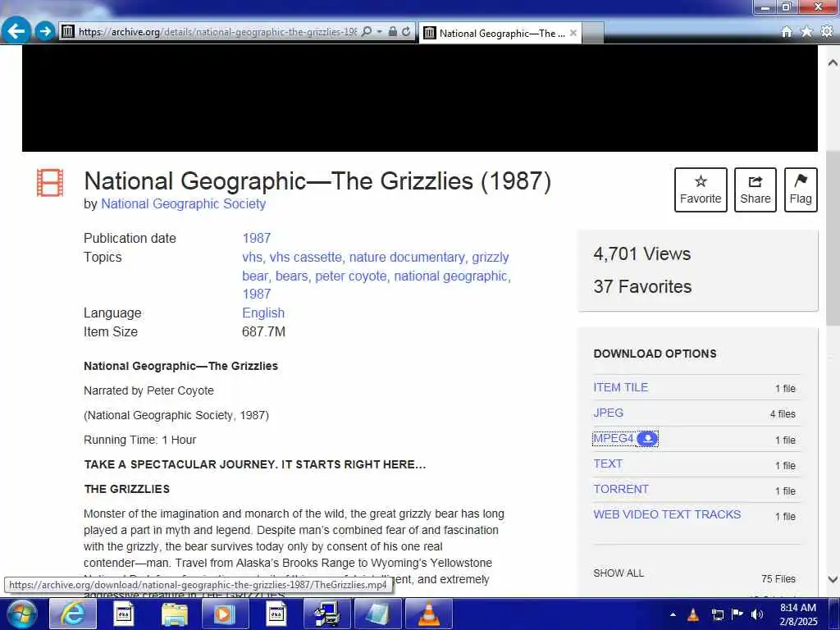Open the Action Center flag tray icon
This screenshot has width=840, height=630.
click(737, 614)
